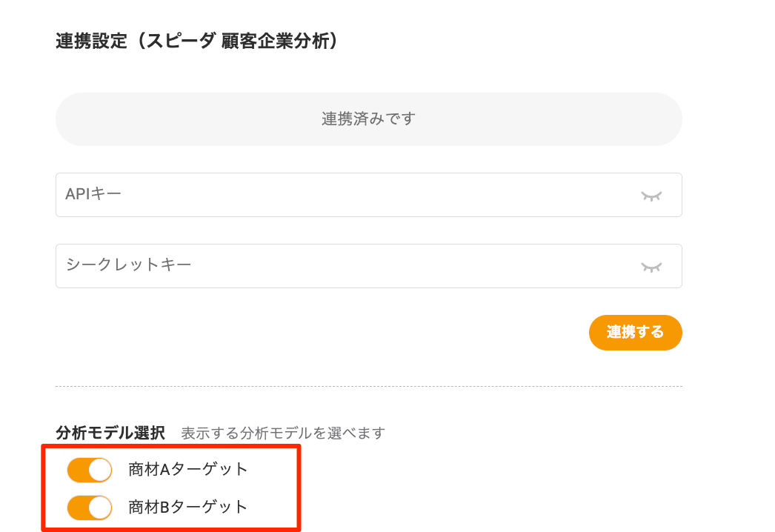Click the 商材Bターゲット label text
The image size is (775, 532).
tap(188, 507)
